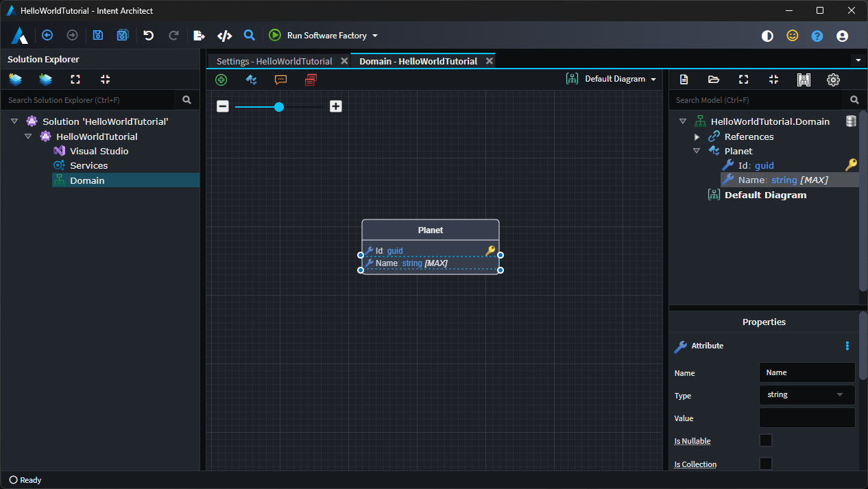Click orange comment bubble icon in diagram toolbar
Viewport: 868px width, 489px height.
click(280, 80)
